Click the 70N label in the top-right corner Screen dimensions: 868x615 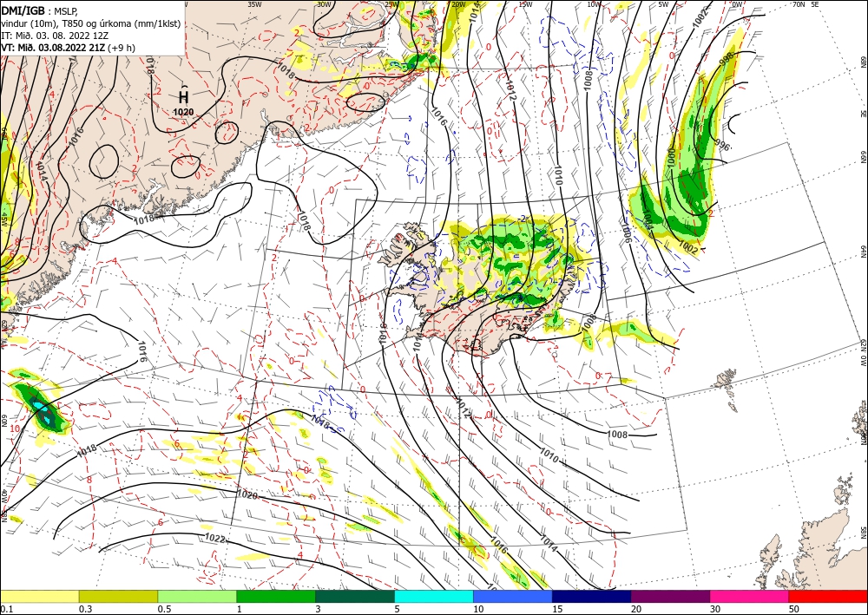pos(799,3)
